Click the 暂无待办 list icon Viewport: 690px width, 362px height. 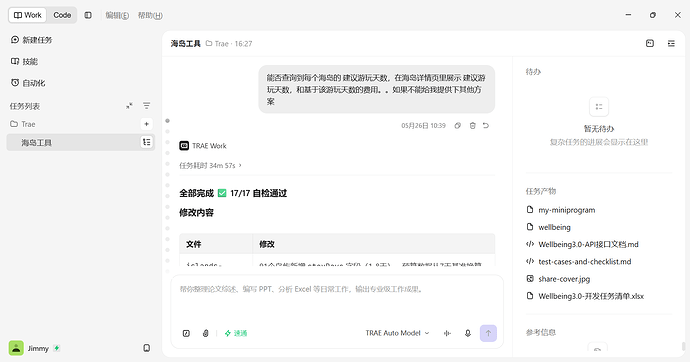(x=599, y=106)
